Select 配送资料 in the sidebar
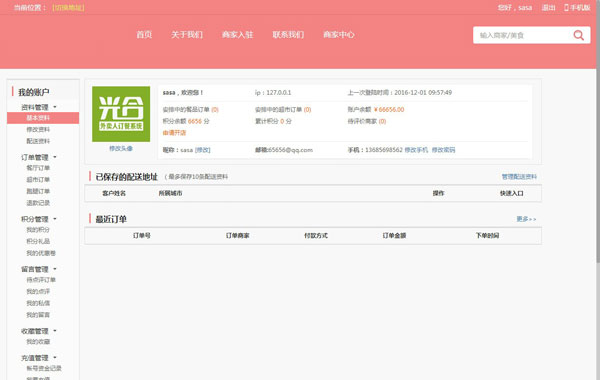This screenshot has width=600, height=380. 38,141
